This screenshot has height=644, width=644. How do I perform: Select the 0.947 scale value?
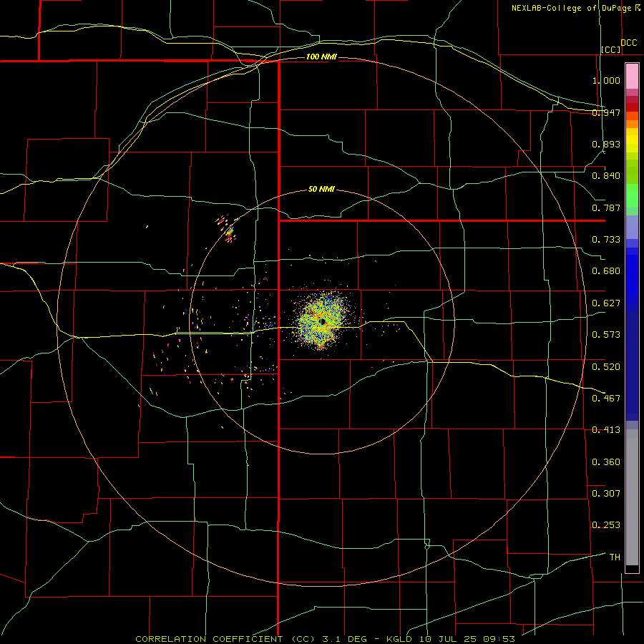click(x=606, y=112)
